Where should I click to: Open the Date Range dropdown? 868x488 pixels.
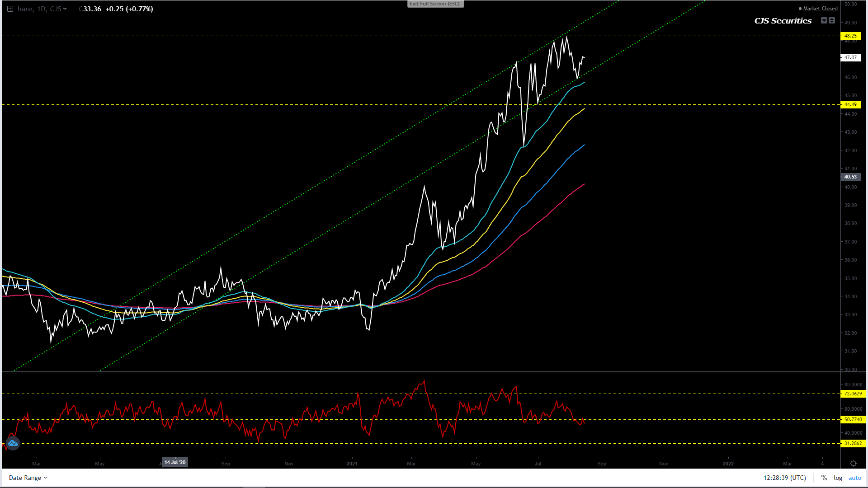tap(28, 478)
